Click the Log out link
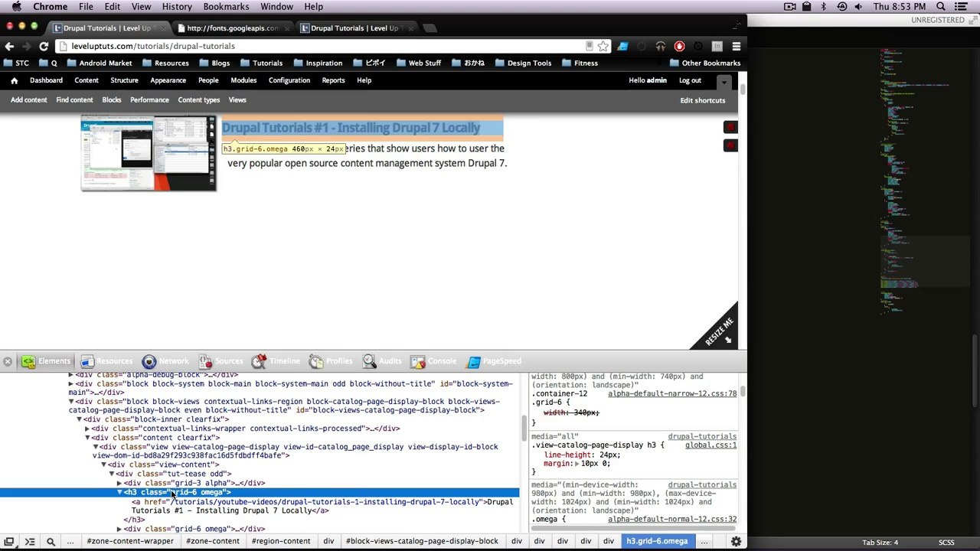Viewport: 980px width, 551px height. pos(690,80)
